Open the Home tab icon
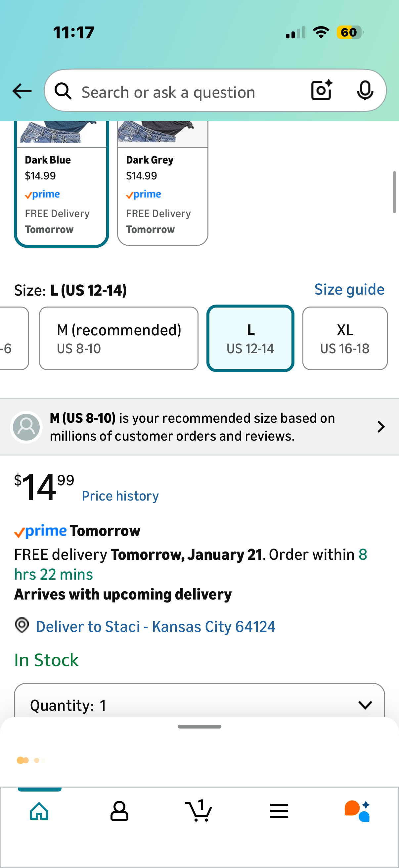 pos(39,811)
